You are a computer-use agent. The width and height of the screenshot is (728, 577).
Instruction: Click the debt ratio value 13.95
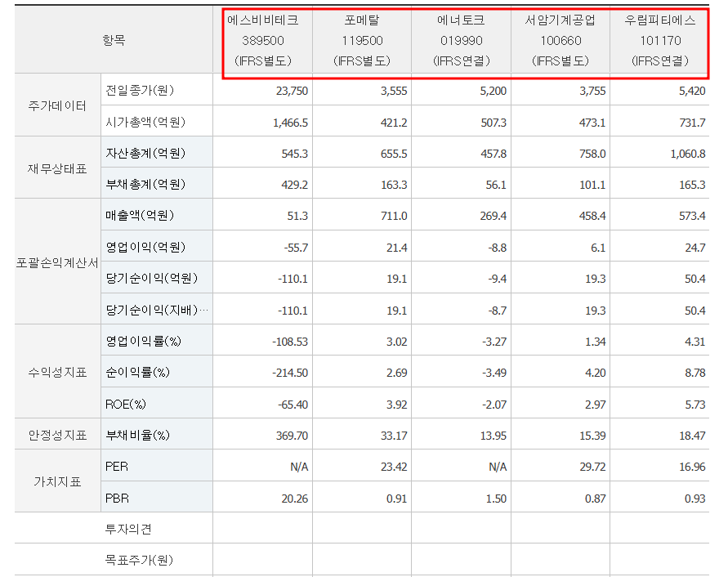(x=493, y=436)
